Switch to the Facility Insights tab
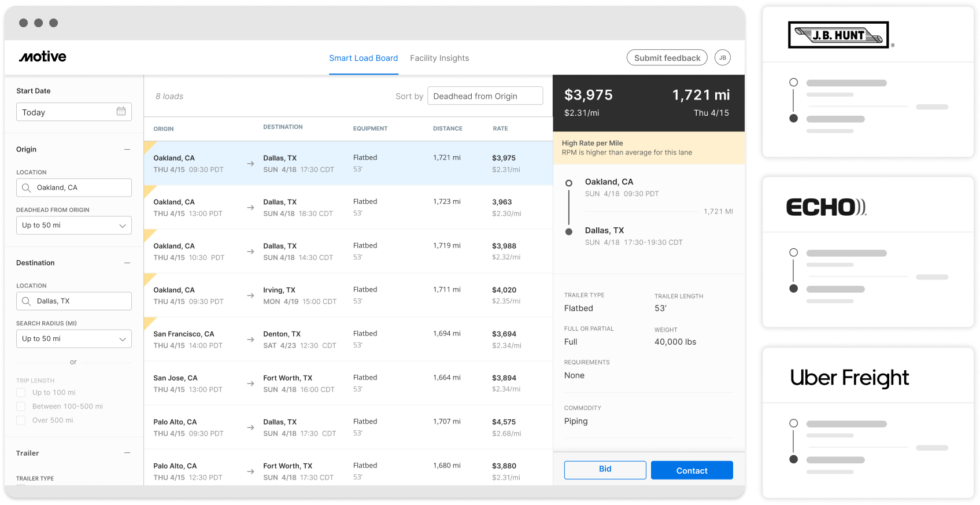980x505 pixels. point(439,58)
